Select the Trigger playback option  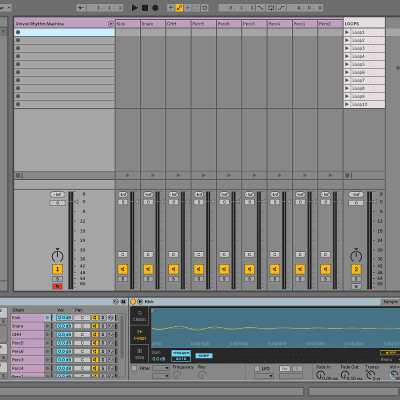(x=181, y=353)
